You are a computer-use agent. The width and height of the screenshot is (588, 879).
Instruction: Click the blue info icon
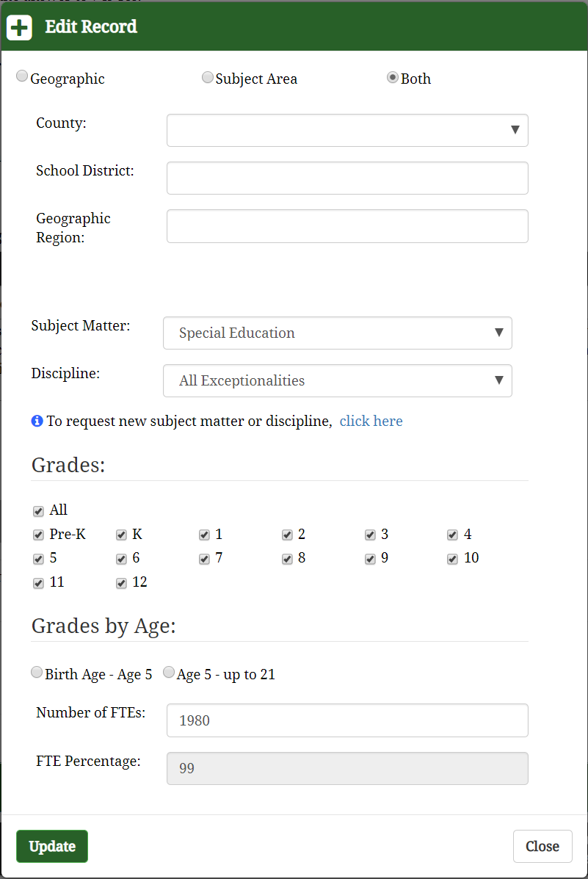pyautogui.click(x=37, y=422)
